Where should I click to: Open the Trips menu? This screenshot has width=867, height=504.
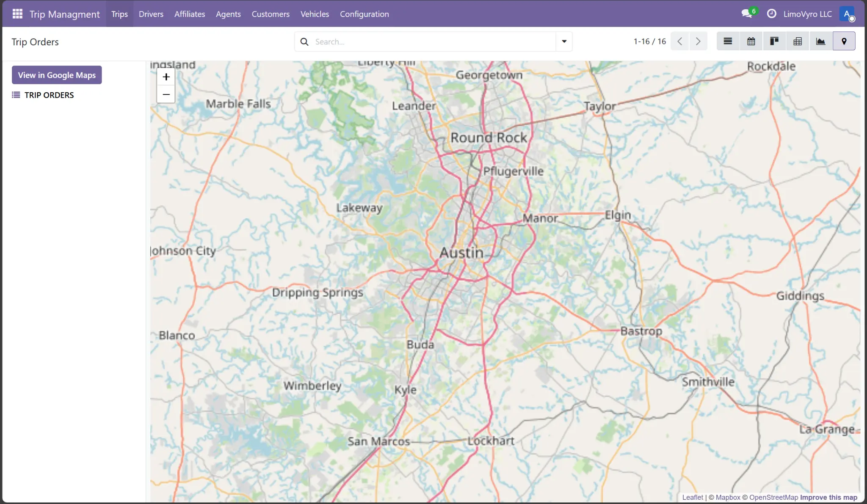pos(119,14)
